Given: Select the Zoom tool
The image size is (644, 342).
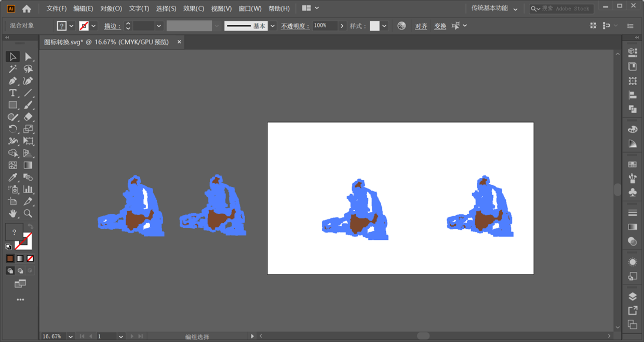Looking at the screenshot, I should pyautogui.click(x=28, y=213).
